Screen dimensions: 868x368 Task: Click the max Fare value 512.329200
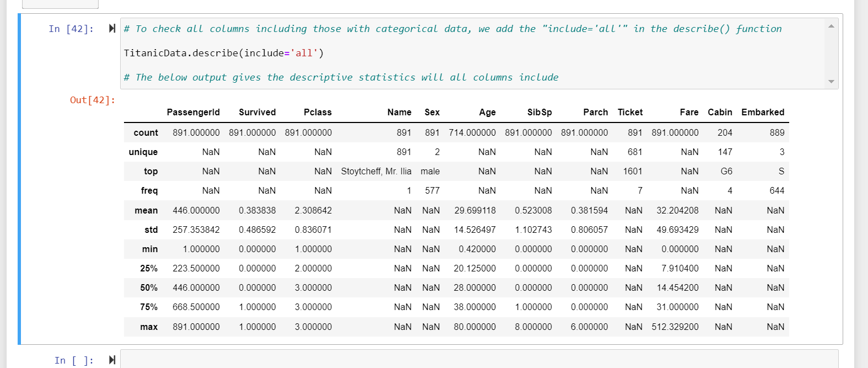(x=675, y=327)
